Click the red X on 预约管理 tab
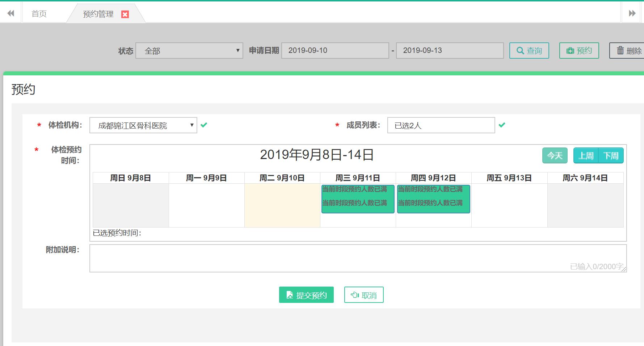Viewport: 644px width, 346px height. (x=125, y=14)
